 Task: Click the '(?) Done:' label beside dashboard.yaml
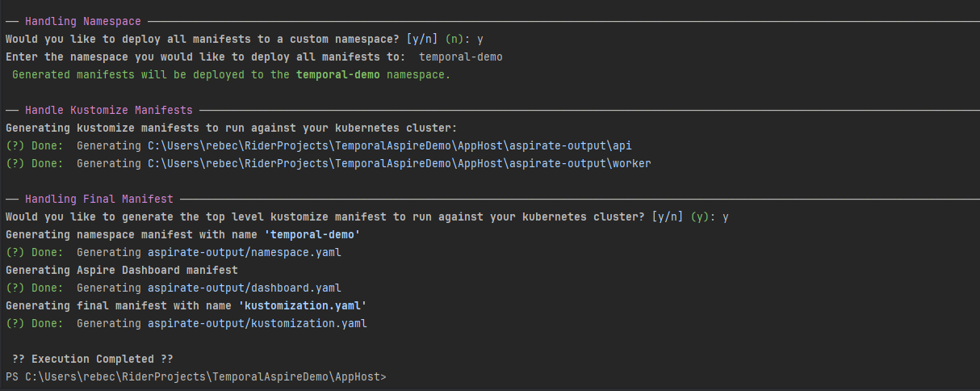click(x=35, y=288)
